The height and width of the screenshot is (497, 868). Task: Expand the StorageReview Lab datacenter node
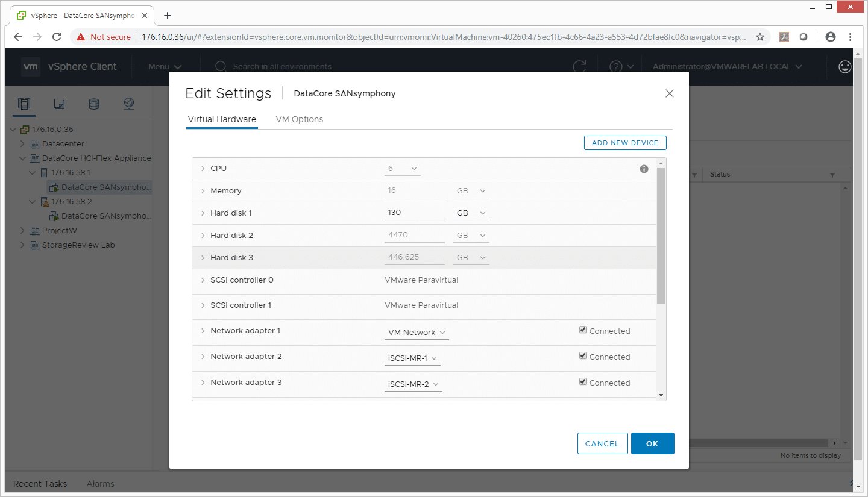click(22, 245)
